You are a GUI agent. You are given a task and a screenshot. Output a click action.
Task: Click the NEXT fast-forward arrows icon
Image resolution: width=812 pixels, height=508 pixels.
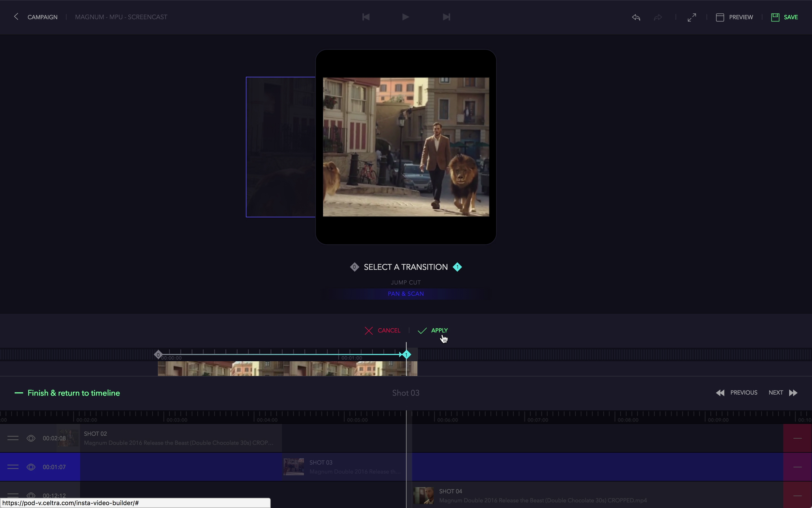pos(793,393)
